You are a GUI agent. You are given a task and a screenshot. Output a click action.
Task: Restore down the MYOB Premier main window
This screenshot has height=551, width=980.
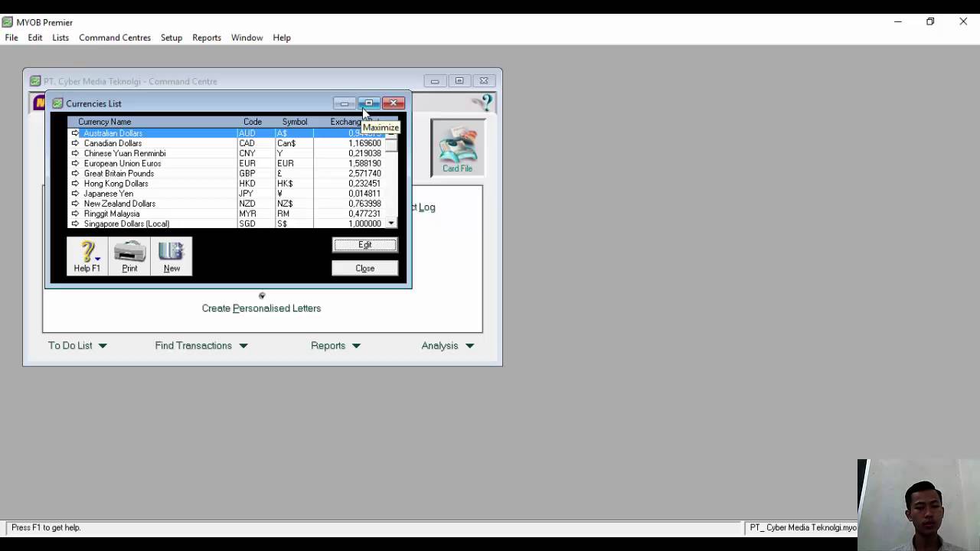tap(930, 21)
